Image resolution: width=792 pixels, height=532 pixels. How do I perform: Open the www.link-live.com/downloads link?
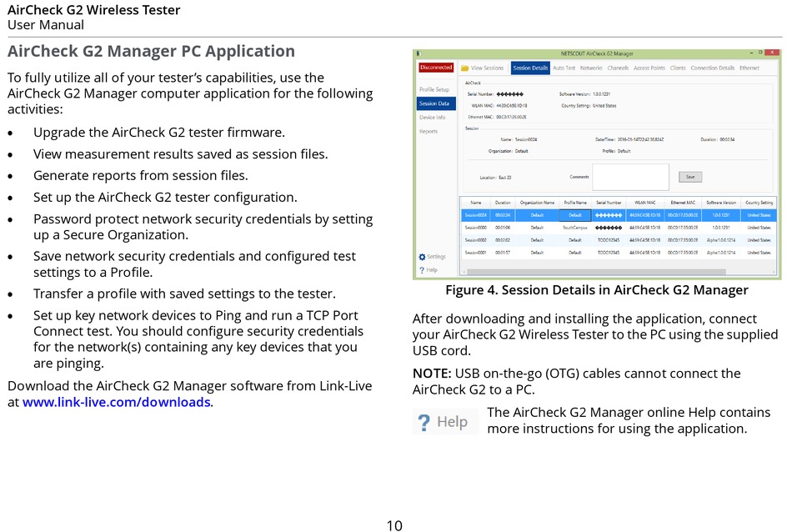point(116,402)
